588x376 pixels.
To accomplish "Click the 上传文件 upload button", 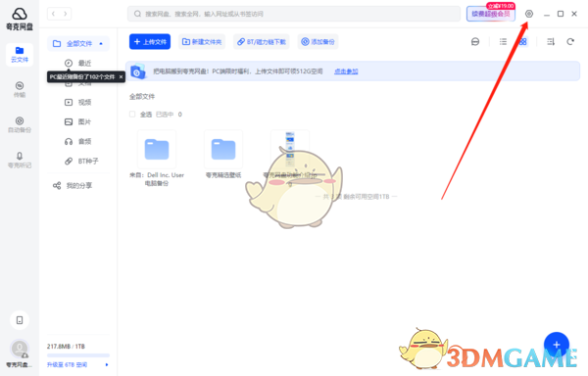I will 150,41.
